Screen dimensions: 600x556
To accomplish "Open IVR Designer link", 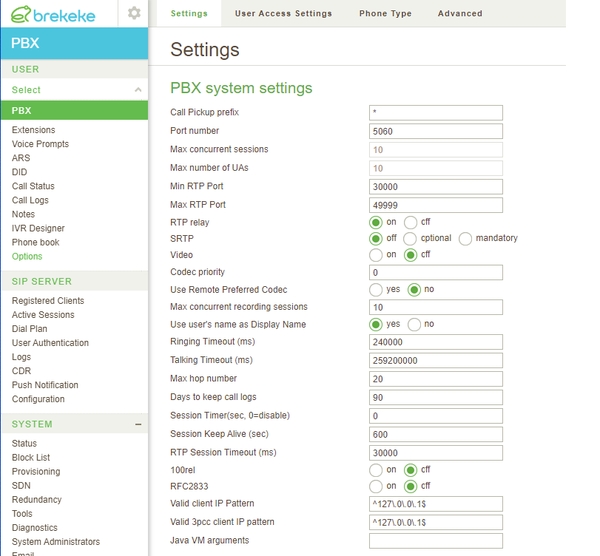I will tap(38, 228).
